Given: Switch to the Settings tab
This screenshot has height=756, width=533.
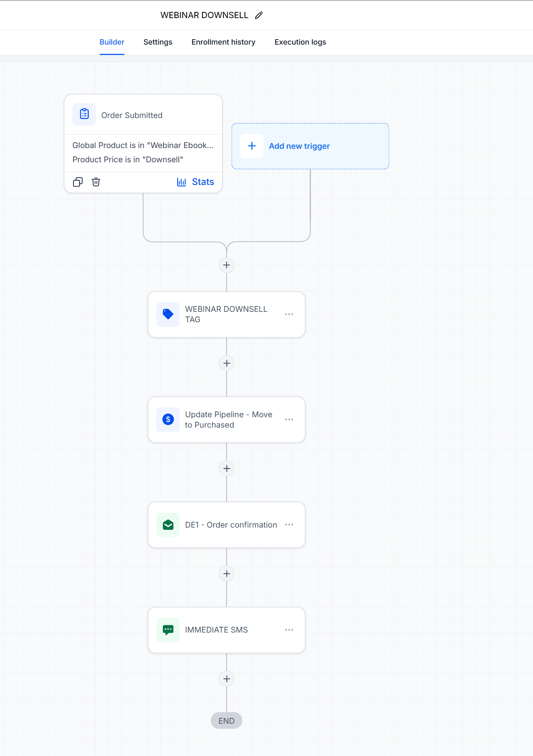Looking at the screenshot, I should point(158,42).
